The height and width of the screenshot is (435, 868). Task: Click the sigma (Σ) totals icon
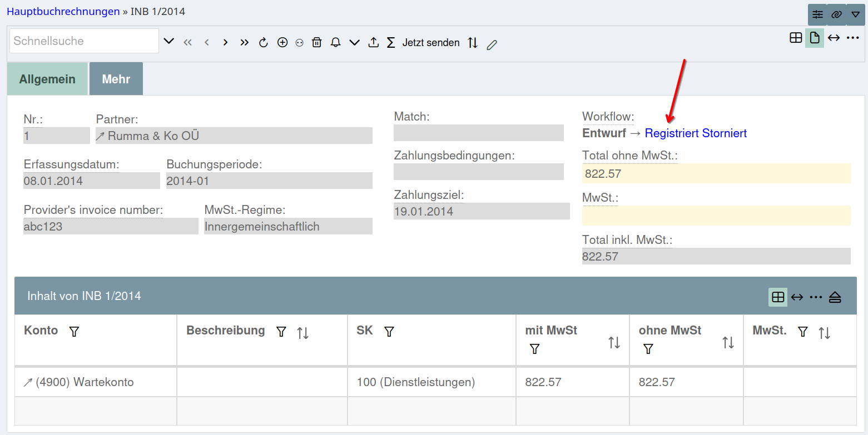[x=391, y=42]
